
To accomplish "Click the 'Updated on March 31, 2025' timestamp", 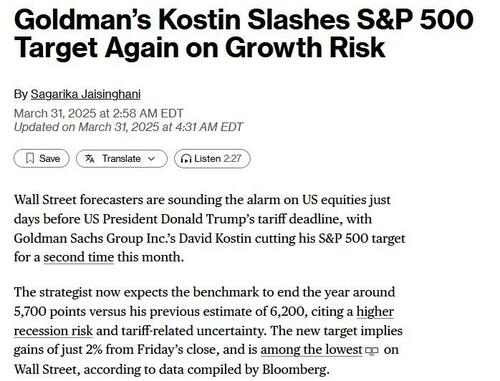I will [x=128, y=127].
